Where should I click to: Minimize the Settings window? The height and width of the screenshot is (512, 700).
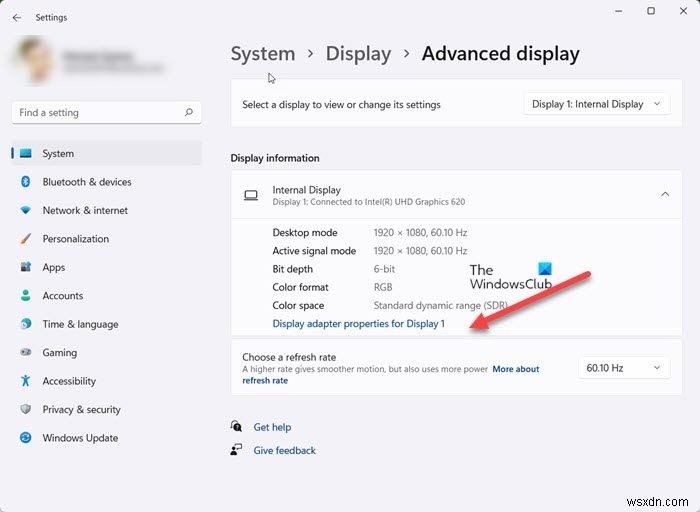618,11
